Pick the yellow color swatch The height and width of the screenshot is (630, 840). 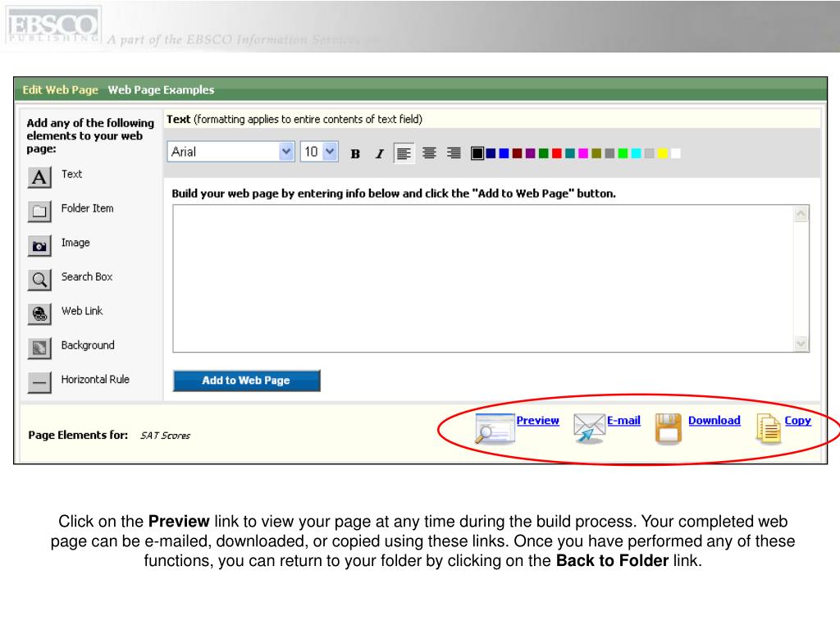pyautogui.click(x=663, y=153)
